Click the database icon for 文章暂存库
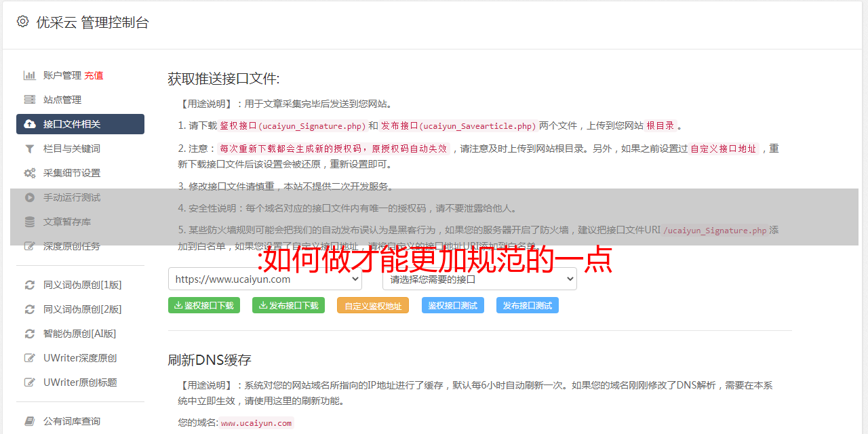This screenshot has width=868, height=434. [x=30, y=222]
